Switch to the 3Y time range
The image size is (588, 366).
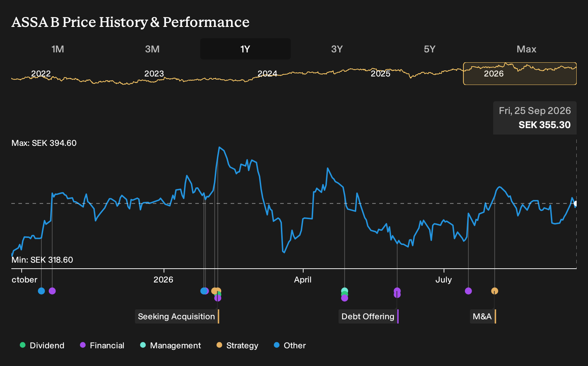(337, 49)
